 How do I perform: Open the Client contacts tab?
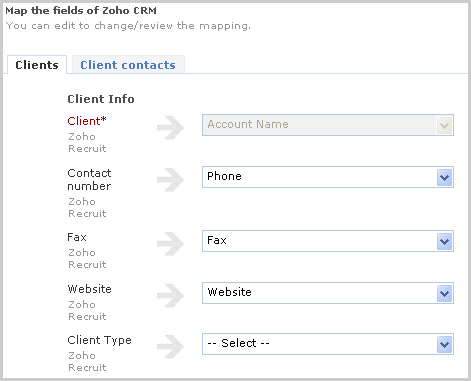[x=128, y=65]
